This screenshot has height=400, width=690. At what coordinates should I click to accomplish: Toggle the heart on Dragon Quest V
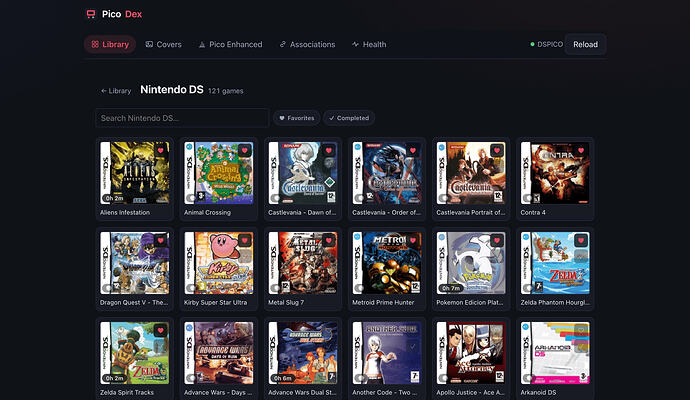[161, 241]
